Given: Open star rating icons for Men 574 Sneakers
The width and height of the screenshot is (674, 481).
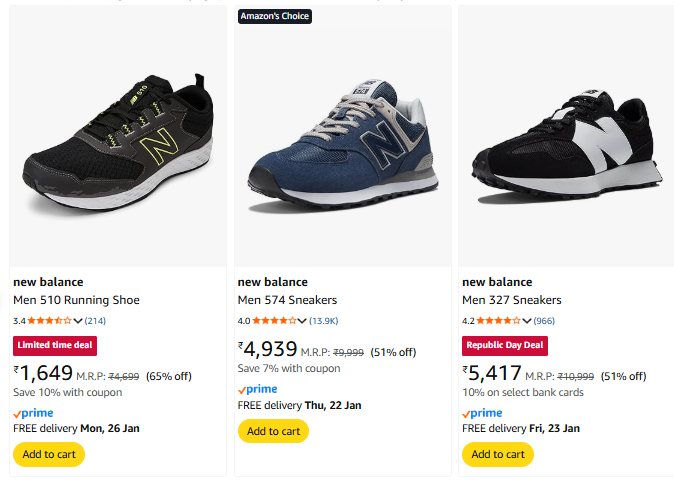Looking at the screenshot, I should click(274, 321).
